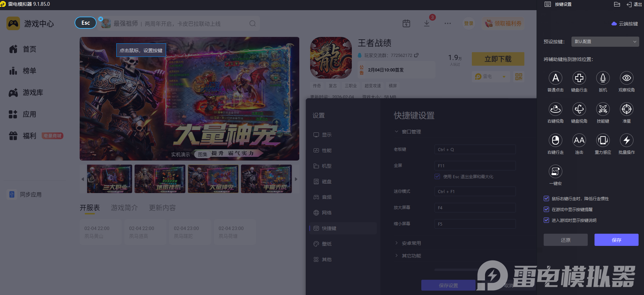Expand the 安卓常用 section
644x295 pixels.
pyautogui.click(x=408, y=243)
